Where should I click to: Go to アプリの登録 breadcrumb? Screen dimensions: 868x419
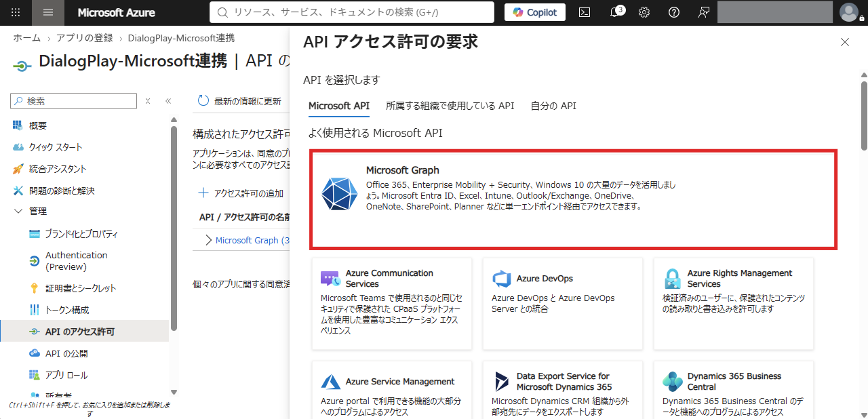click(85, 38)
